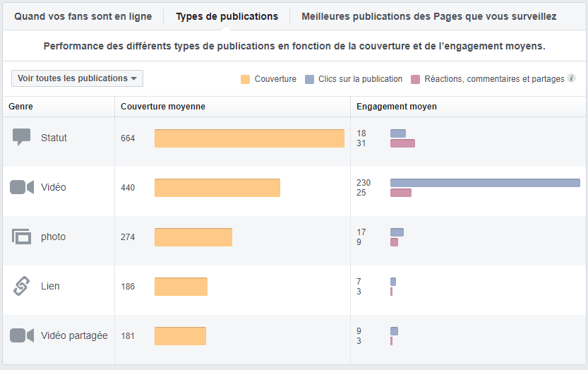
Task: Click the Vidéo partagée camera icon
Action: tap(22, 335)
